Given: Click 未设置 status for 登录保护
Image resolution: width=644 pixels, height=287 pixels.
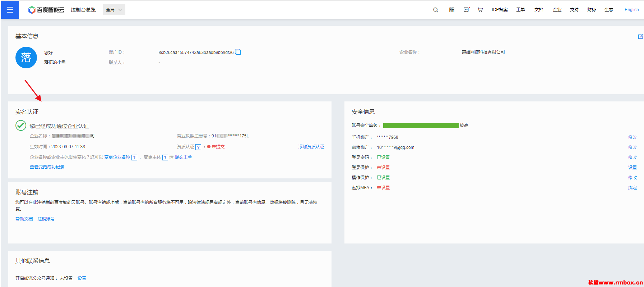Looking at the screenshot, I should (x=383, y=168).
